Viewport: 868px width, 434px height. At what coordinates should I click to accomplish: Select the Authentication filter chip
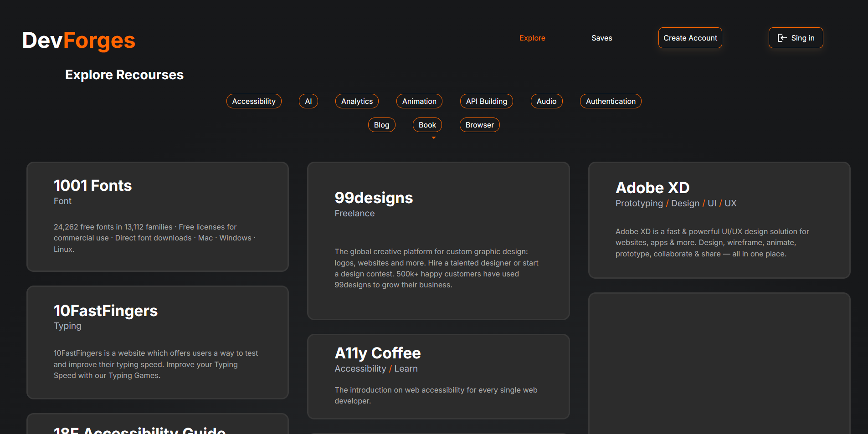coord(611,101)
